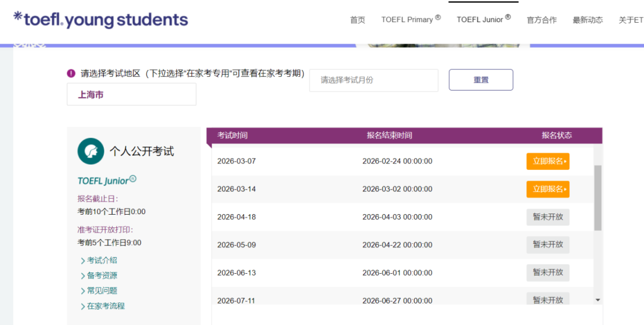This screenshot has height=325, width=644.
Task: Click 立即报名 for the 2026-03-14 exam
Action: point(548,189)
